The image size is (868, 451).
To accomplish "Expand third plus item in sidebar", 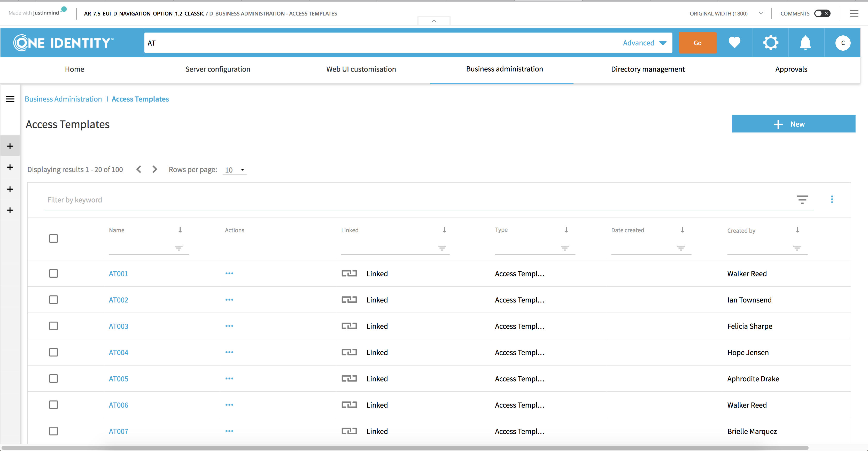I will tap(10, 189).
